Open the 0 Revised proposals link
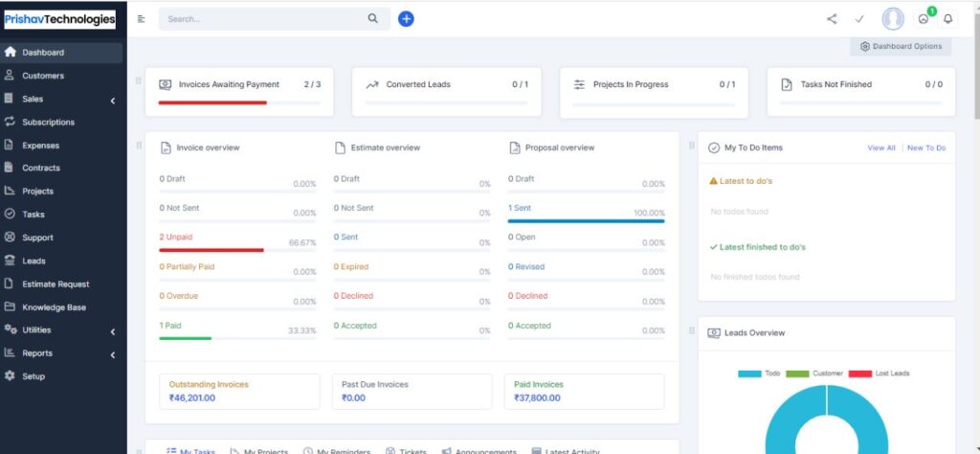 pos(526,266)
